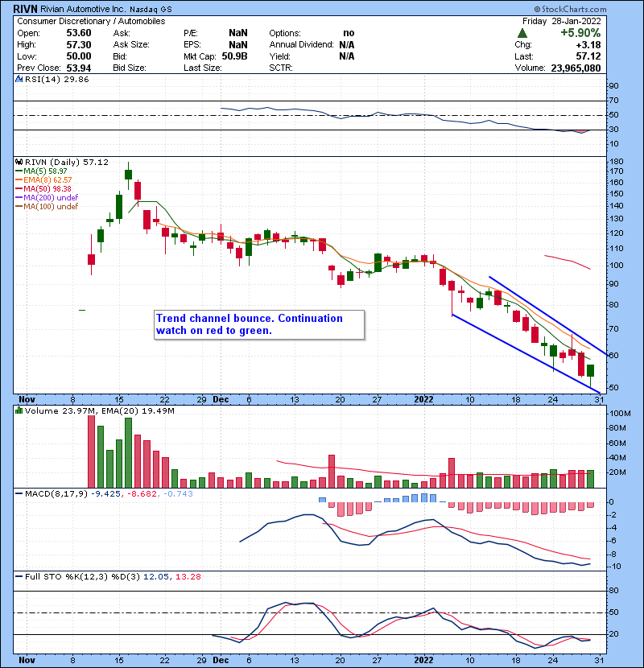Click the green up-triangle change arrow

[522, 33]
